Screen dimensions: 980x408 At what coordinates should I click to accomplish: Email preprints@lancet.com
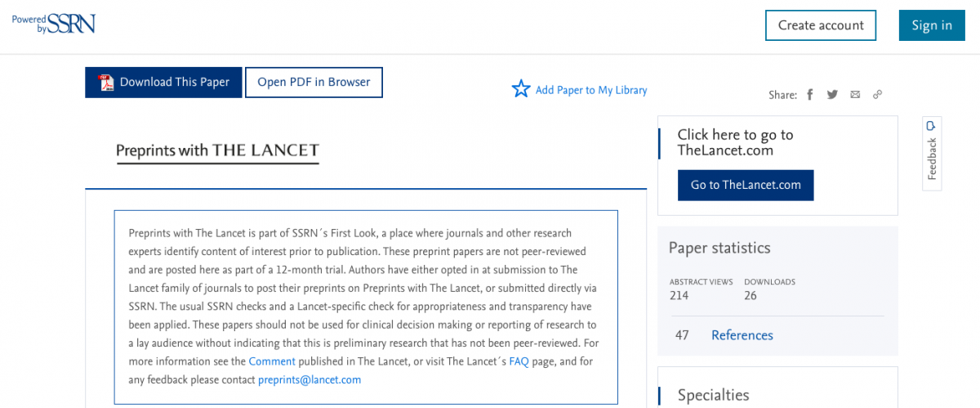310,380
